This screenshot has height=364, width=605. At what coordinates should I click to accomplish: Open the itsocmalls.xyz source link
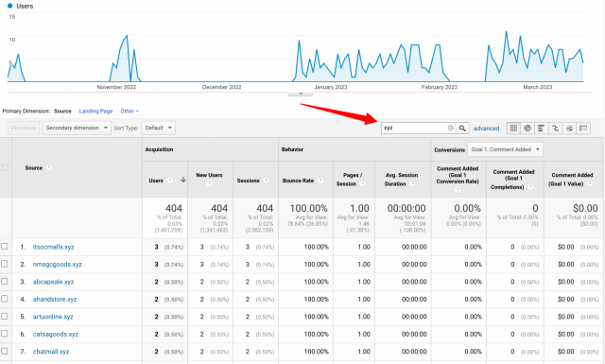point(53,247)
